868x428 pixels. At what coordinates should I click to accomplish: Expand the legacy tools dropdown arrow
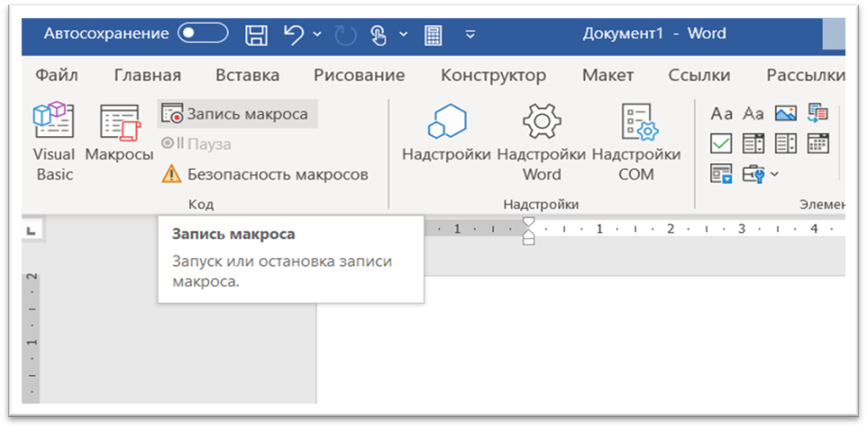click(774, 174)
